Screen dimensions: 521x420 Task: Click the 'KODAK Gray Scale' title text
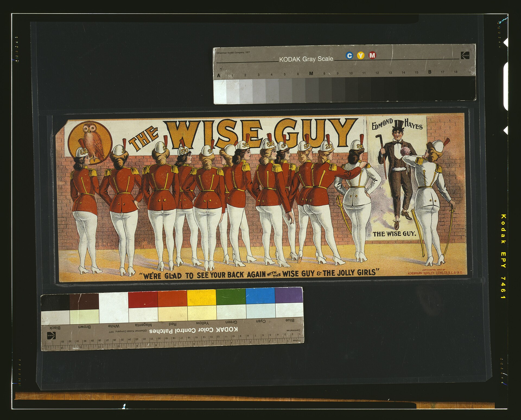(306, 59)
